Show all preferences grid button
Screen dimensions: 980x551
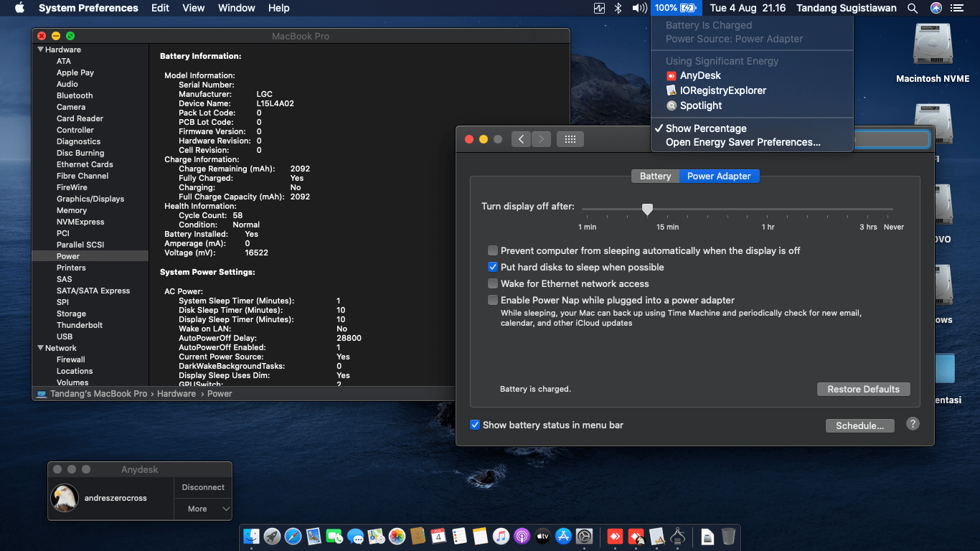570,139
